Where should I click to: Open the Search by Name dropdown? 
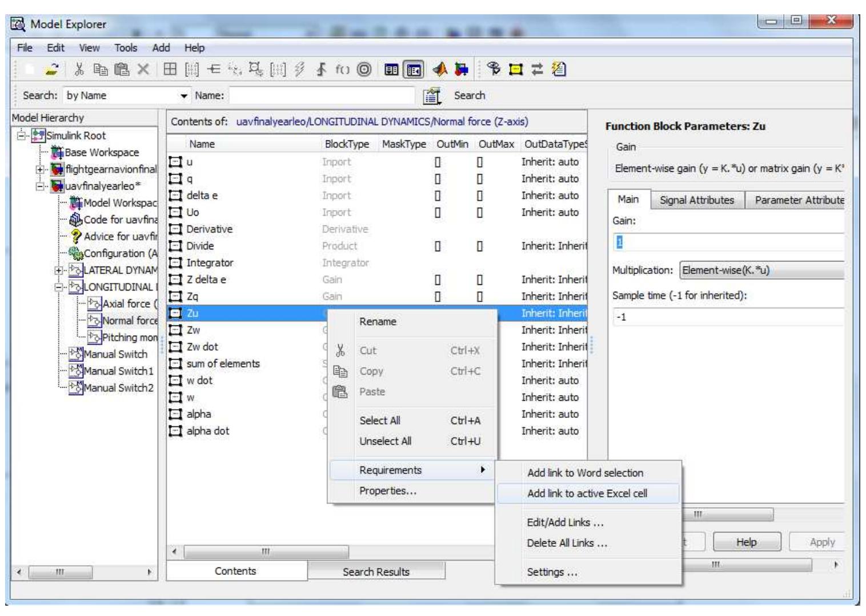click(183, 95)
